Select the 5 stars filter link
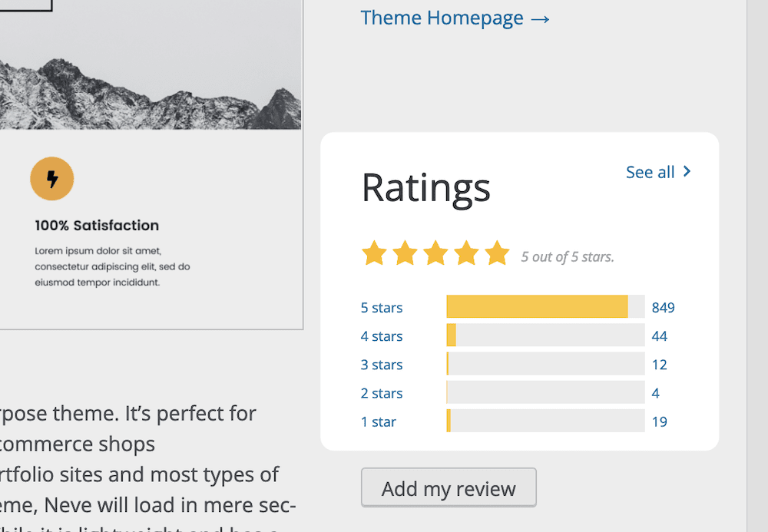 pos(381,307)
